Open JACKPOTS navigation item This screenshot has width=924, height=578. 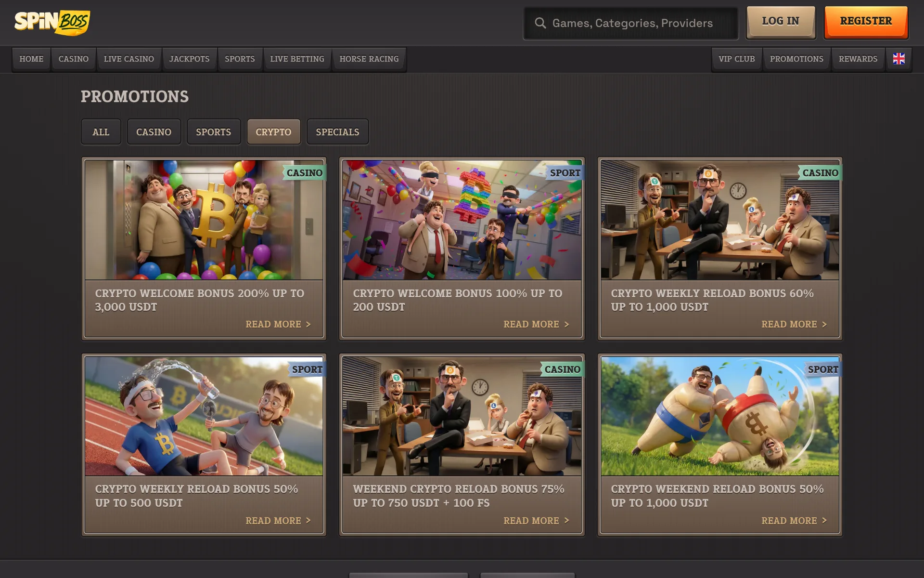coord(189,59)
